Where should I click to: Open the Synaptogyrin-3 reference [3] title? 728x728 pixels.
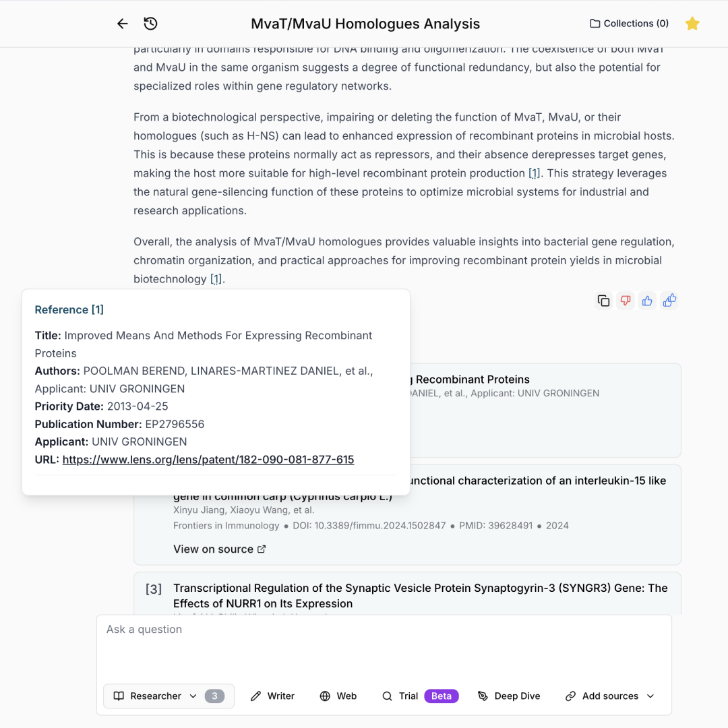pyautogui.click(x=420, y=596)
